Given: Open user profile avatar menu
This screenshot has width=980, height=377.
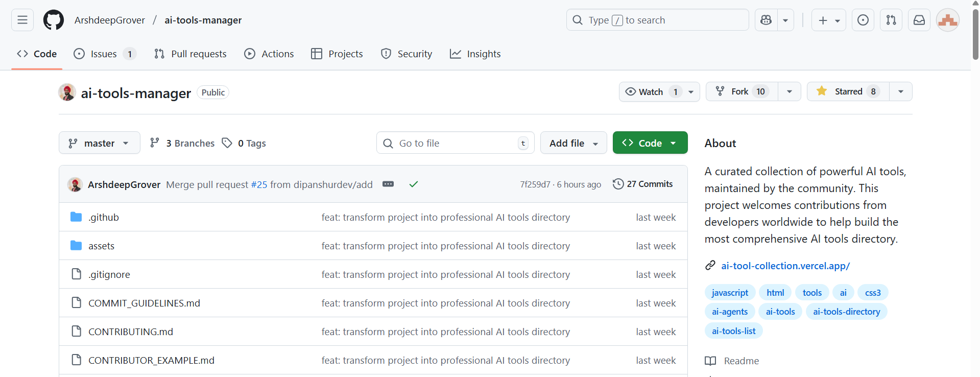Looking at the screenshot, I should tap(948, 20).
